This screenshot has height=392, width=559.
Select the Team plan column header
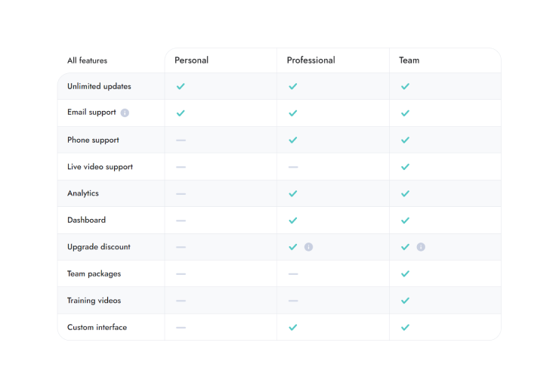click(x=409, y=60)
